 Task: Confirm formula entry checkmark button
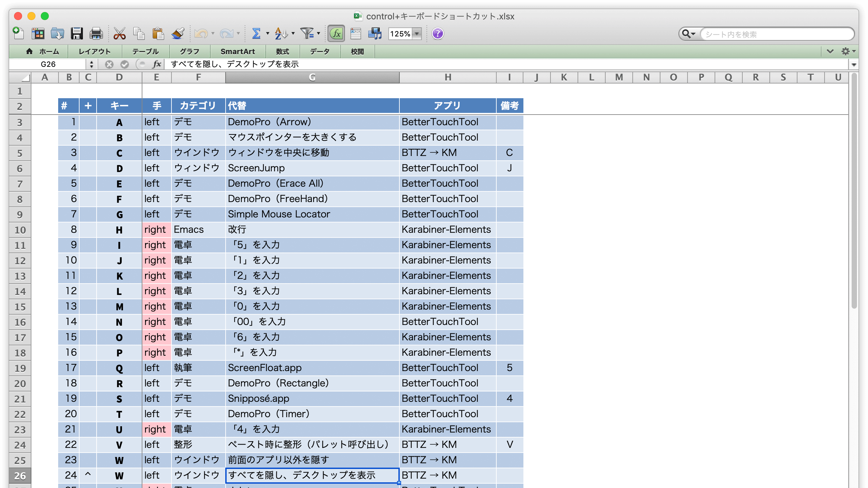(x=125, y=64)
